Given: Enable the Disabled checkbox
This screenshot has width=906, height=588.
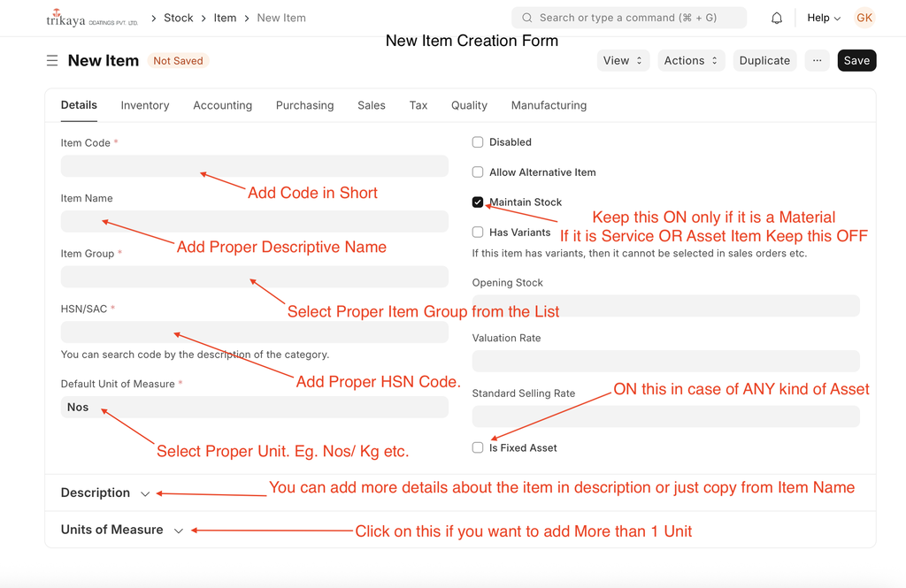Looking at the screenshot, I should [477, 142].
